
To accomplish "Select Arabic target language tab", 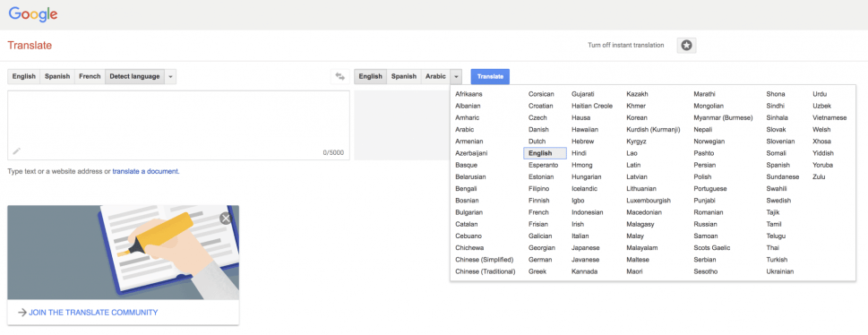I will click(435, 76).
